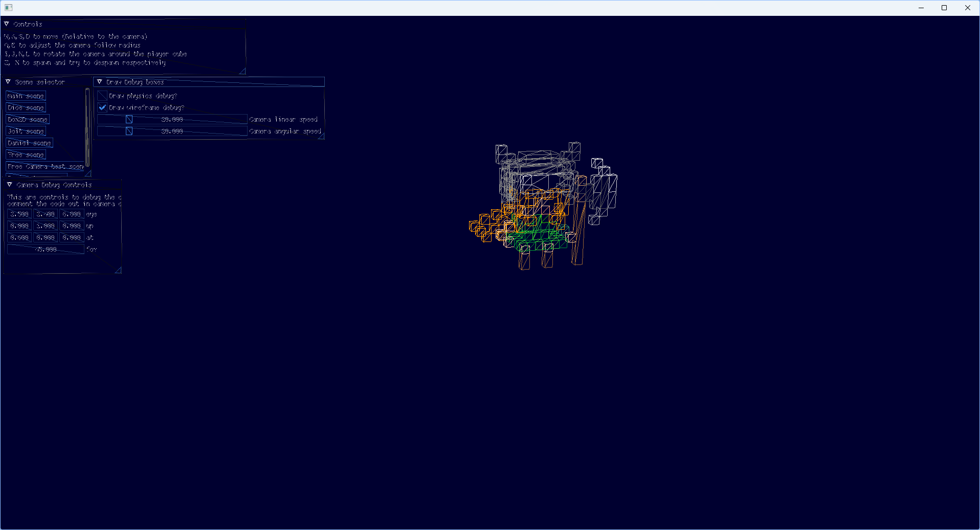Image resolution: width=980 pixels, height=530 pixels.
Task: Collapse the Controls panel
Action: point(7,24)
